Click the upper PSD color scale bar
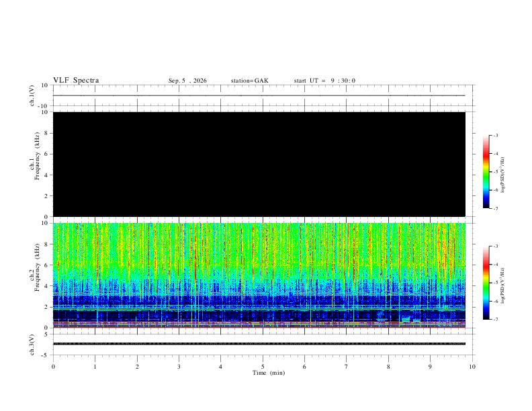 pyautogui.click(x=486, y=172)
